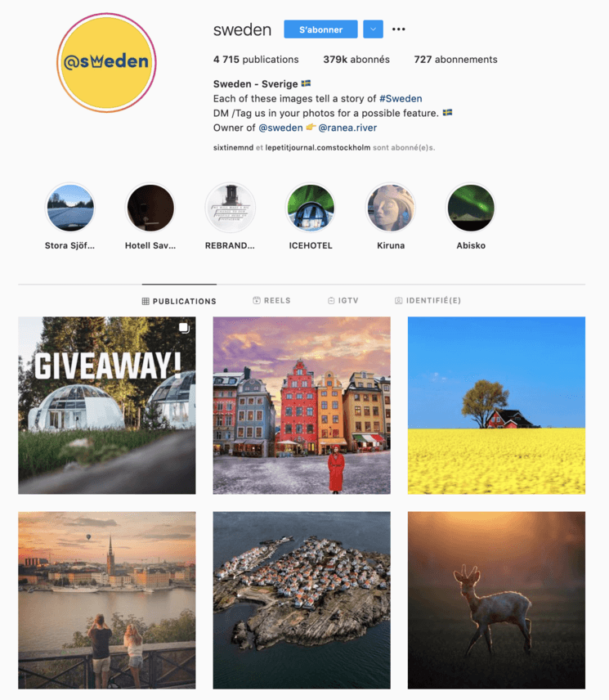Visit the @ranea.river profile link

(x=347, y=128)
